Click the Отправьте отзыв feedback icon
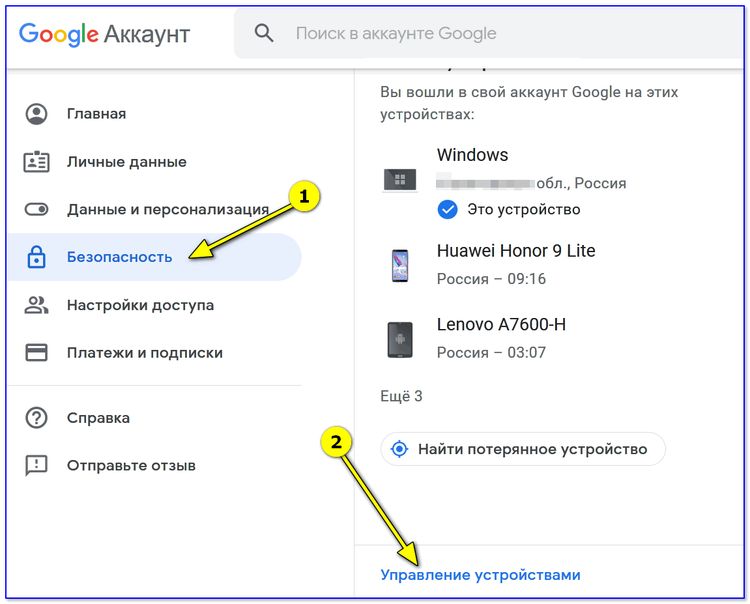Image resolution: width=750 pixels, height=604 pixels. point(36,466)
